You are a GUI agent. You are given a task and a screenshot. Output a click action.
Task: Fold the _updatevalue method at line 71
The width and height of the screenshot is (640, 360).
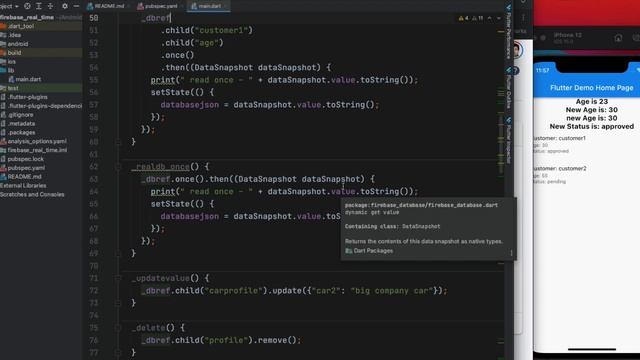pyautogui.click(x=118, y=278)
